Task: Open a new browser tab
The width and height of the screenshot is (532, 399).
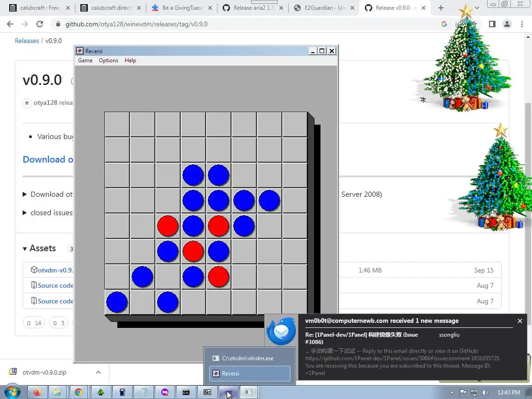Action: pos(441,8)
